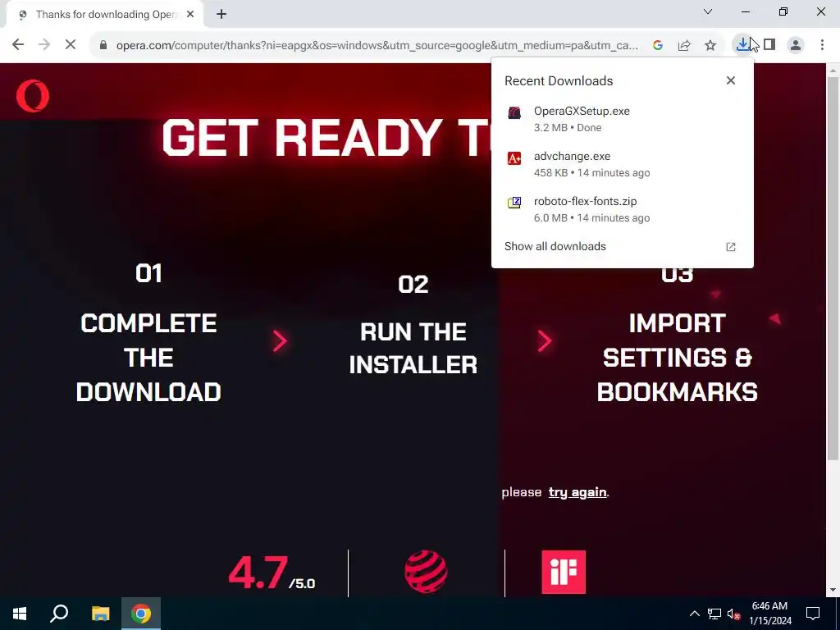Viewport: 840px width, 630px height.
Task: Open OperaGXSetup.exe from downloads list
Action: [623, 119]
